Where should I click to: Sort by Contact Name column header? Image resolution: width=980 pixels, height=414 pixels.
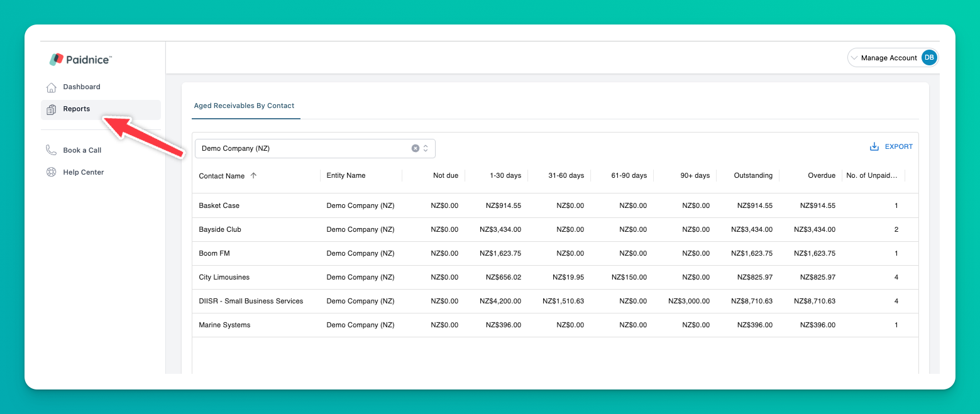point(221,176)
